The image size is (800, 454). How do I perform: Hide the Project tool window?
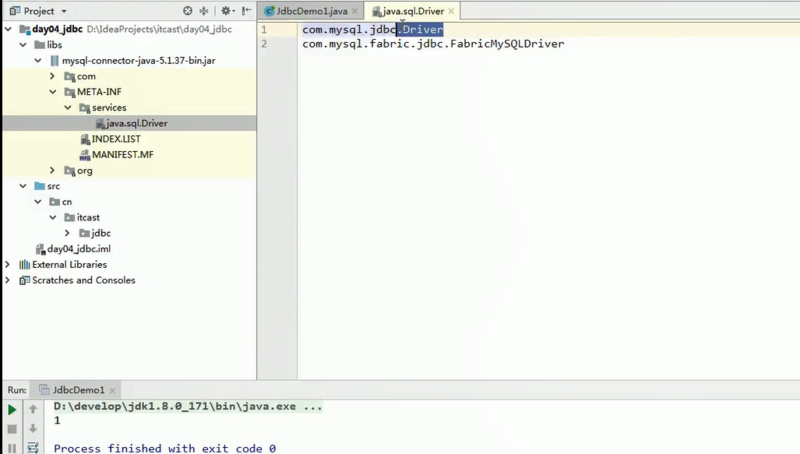pos(246,11)
